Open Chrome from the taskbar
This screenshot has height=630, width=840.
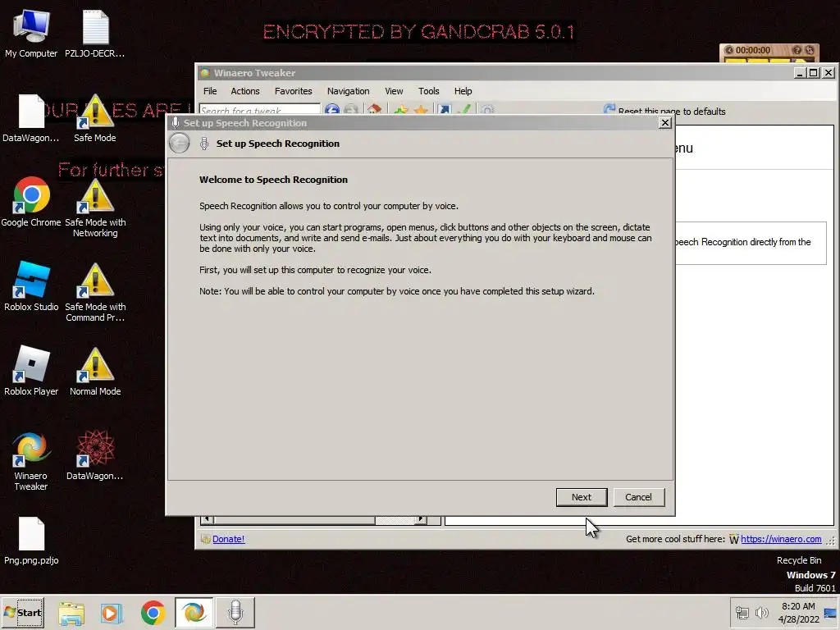pyautogui.click(x=153, y=613)
